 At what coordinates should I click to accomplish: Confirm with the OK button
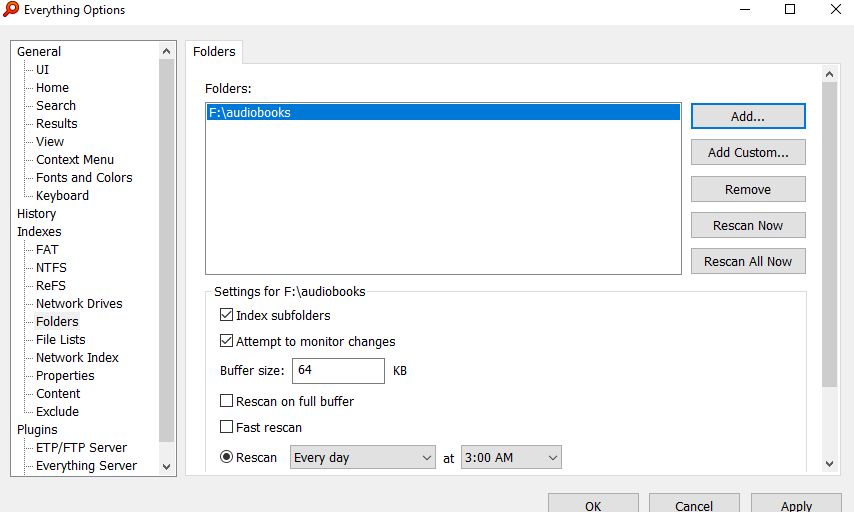click(593, 504)
